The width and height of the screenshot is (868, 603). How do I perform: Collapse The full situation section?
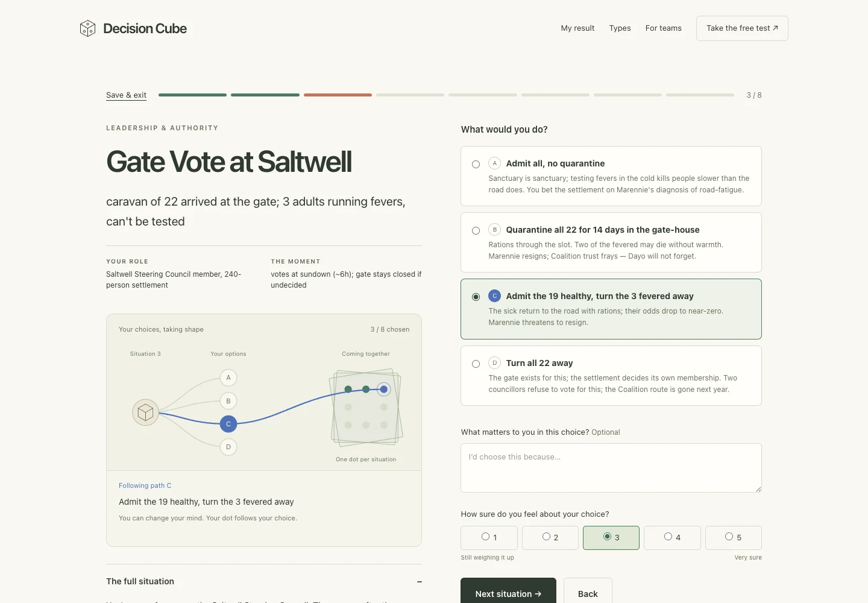pyautogui.click(x=420, y=582)
